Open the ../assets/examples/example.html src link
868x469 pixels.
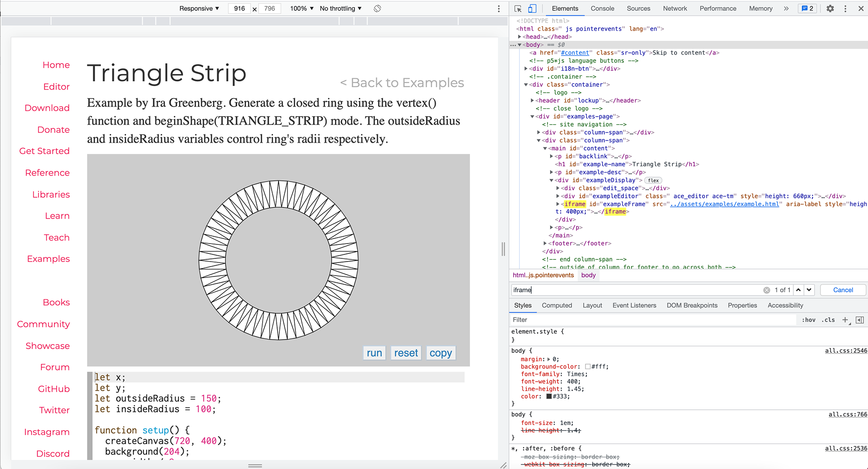pos(725,204)
